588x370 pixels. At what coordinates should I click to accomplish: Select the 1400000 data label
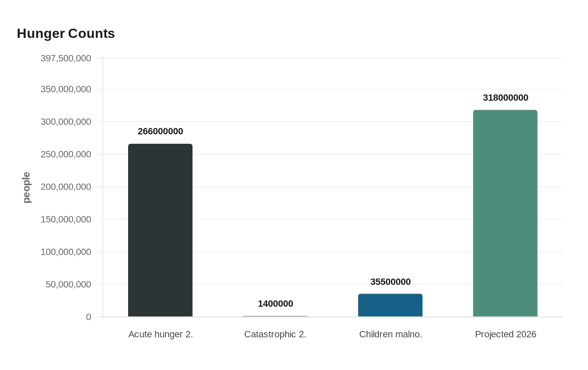point(276,304)
